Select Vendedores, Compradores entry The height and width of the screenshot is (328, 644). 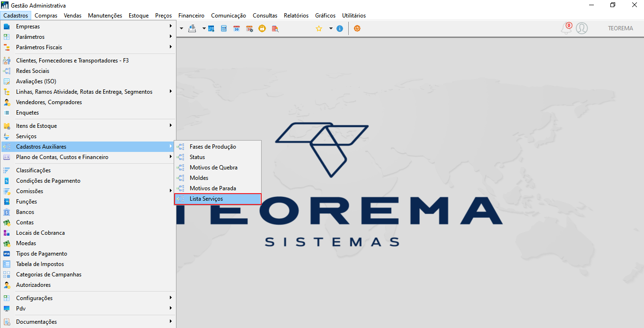click(88, 102)
